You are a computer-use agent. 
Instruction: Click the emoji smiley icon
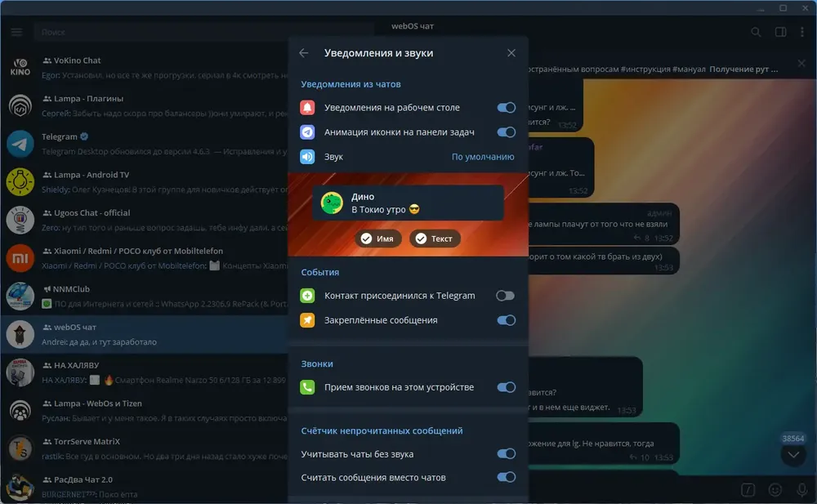[x=775, y=489]
